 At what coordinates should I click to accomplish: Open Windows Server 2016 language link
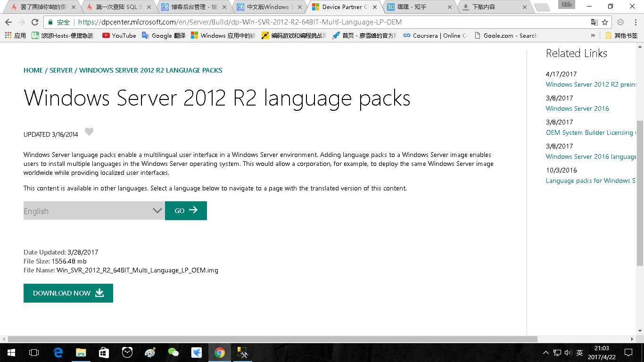591,157
